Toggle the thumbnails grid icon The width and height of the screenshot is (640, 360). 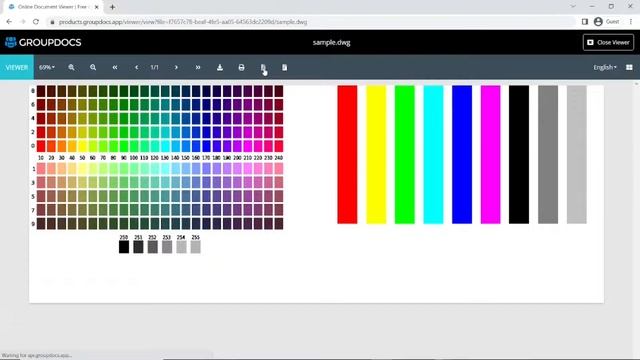point(629,67)
